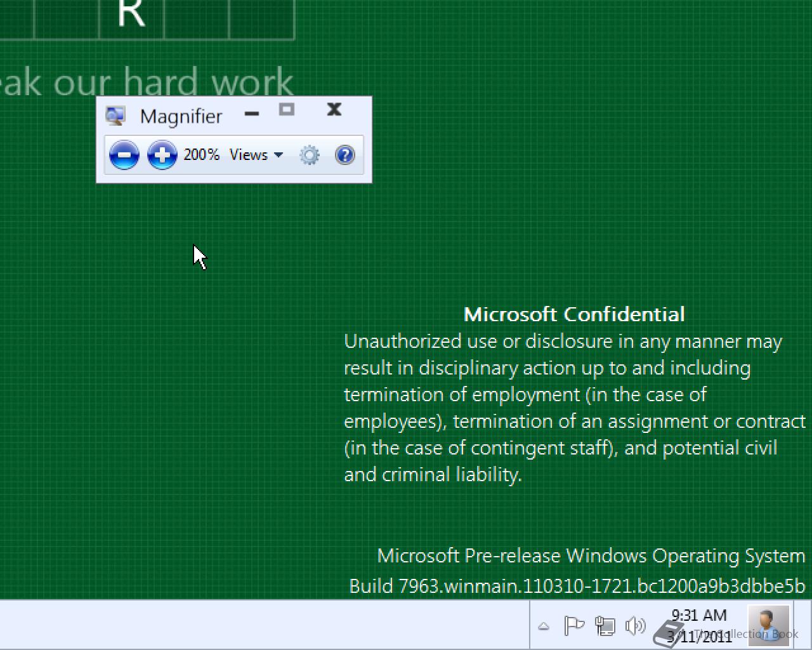This screenshot has width=812, height=650.
Task: Zoom out with the Magnifier minus button
Action: pos(124,155)
